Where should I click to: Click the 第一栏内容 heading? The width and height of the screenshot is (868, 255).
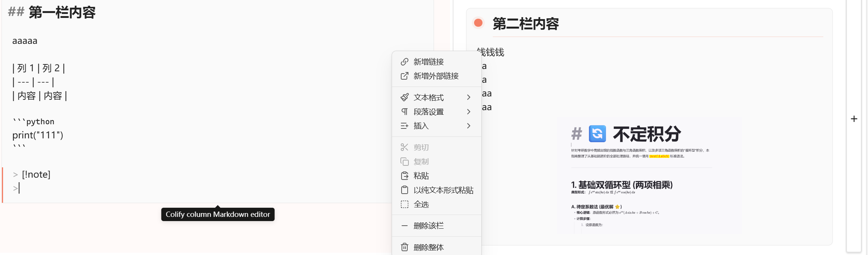62,12
